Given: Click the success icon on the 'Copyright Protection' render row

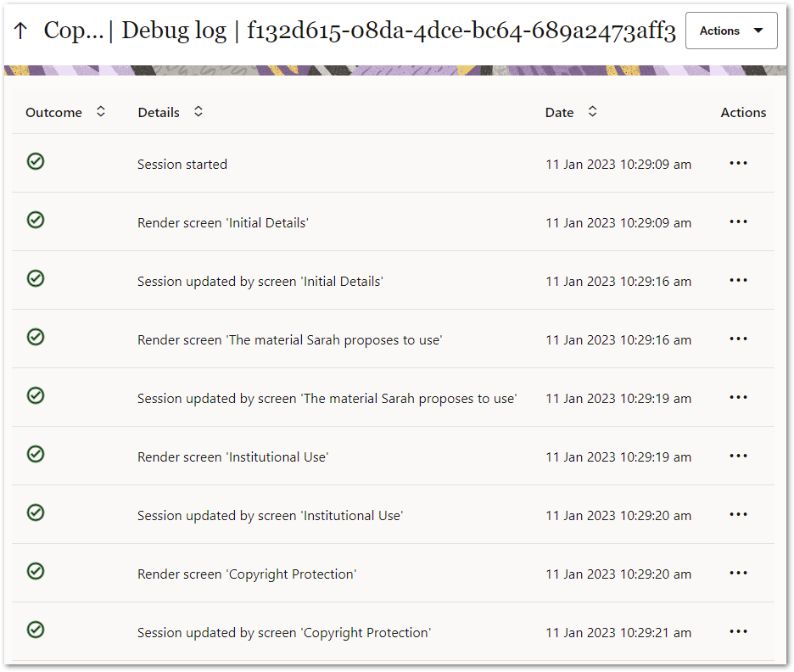Looking at the screenshot, I should [35, 572].
